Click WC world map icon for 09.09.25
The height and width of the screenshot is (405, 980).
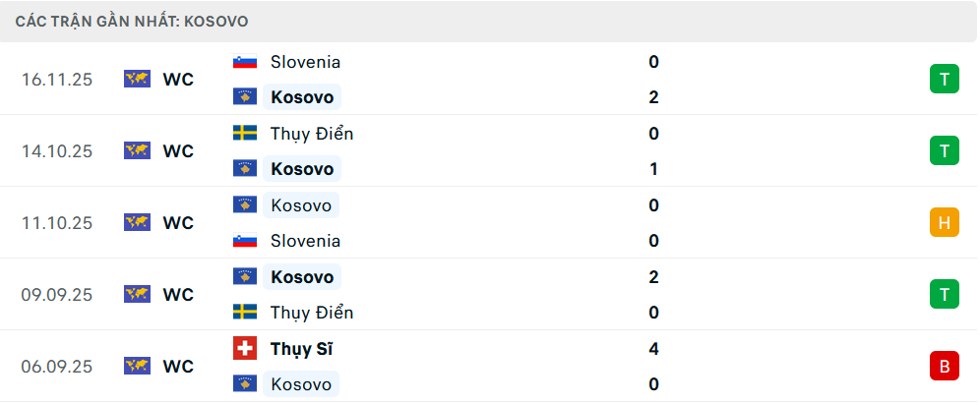tap(137, 295)
